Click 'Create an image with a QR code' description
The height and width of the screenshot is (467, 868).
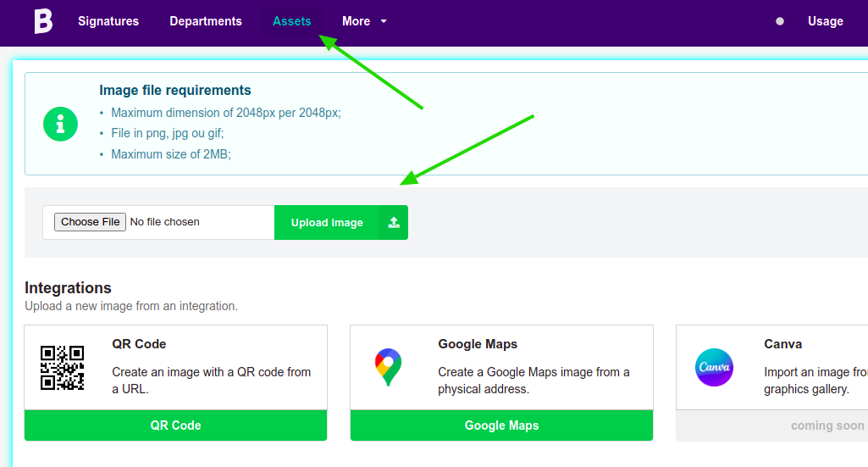(x=212, y=381)
